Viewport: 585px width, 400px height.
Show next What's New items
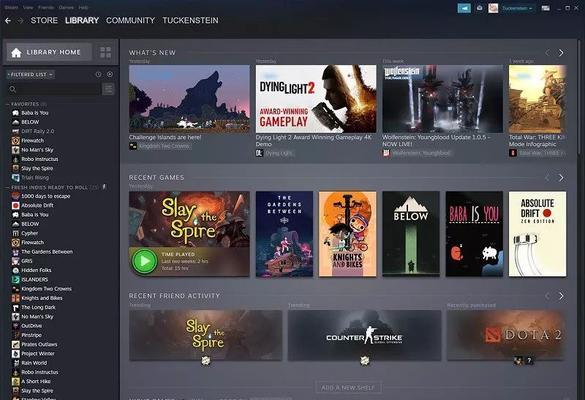coord(561,53)
